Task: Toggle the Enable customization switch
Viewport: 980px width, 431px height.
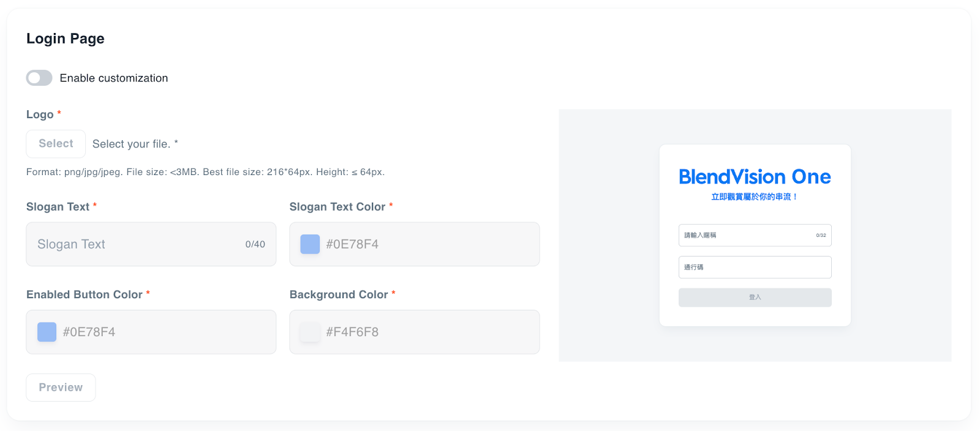Action: [39, 78]
